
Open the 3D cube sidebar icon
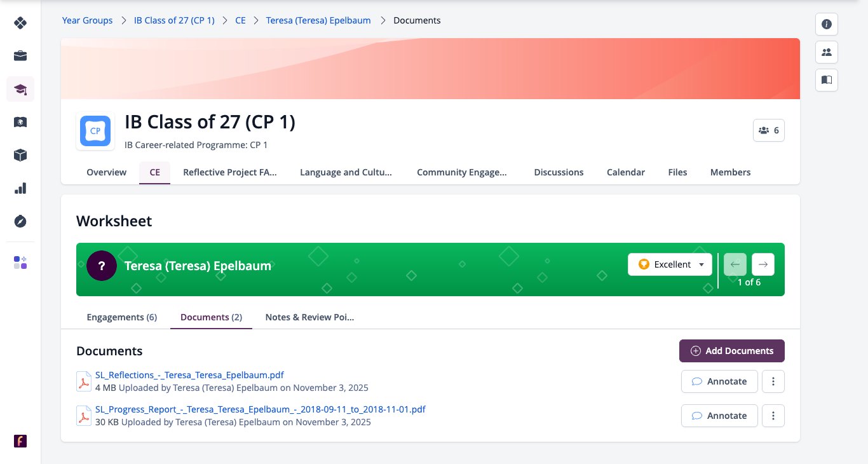tap(20, 155)
